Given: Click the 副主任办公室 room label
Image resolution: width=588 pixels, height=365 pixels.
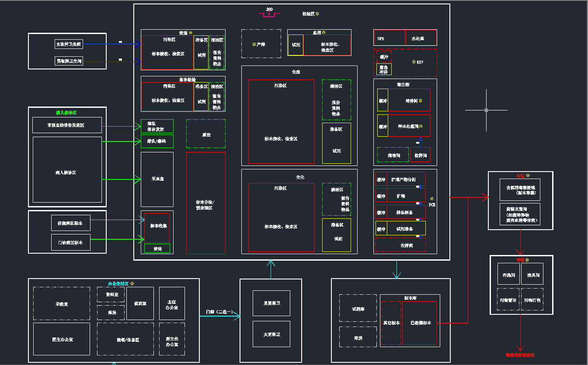Looking at the screenshot, I should point(172,342).
